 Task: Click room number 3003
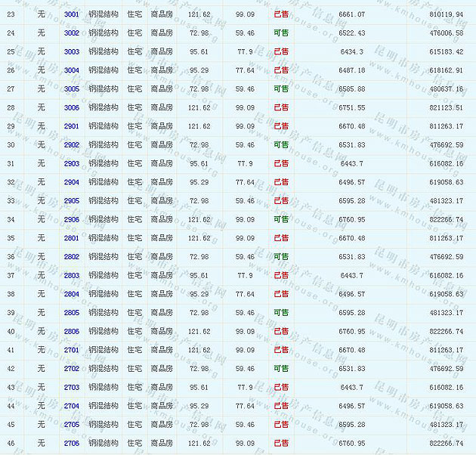[72, 51]
